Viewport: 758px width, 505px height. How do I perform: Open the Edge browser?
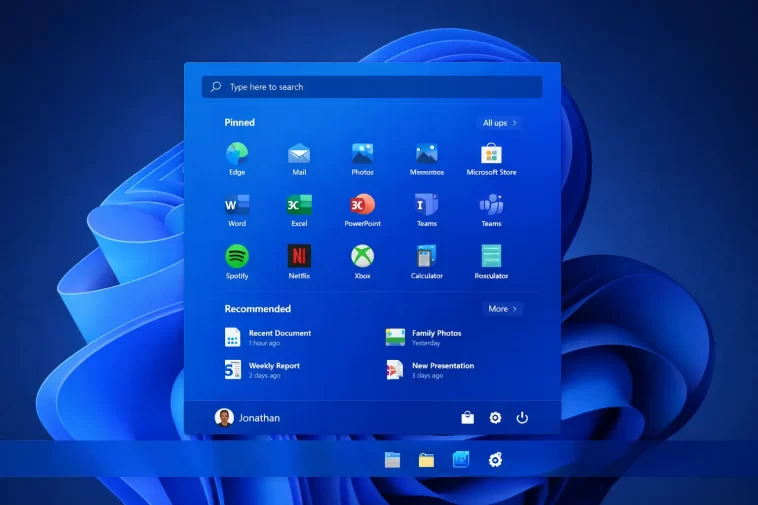[x=237, y=159]
